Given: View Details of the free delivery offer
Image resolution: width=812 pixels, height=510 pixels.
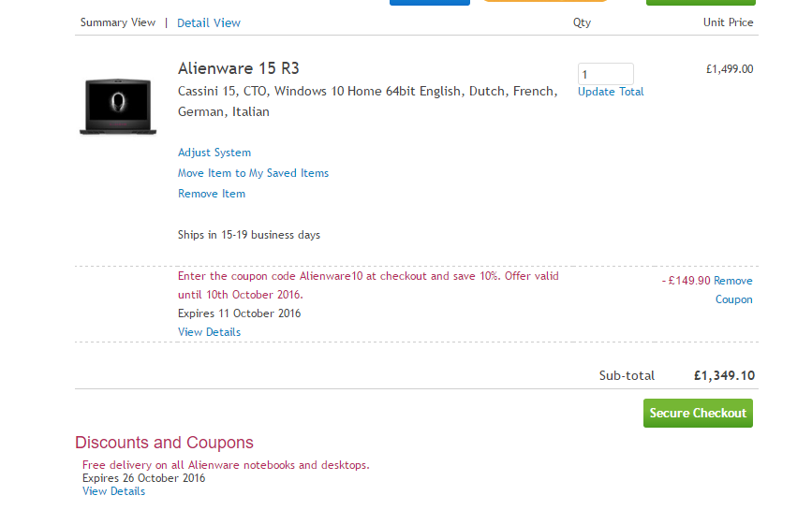Looking at the screenshot, I should [113, 491].
